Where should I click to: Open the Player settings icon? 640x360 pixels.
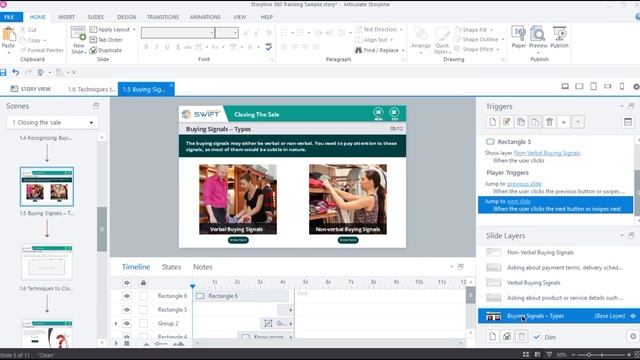point(518,37)
